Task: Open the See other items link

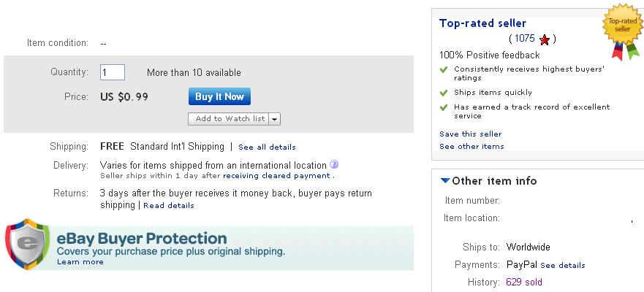Action: pyautogui.click(x=471, y=146)
